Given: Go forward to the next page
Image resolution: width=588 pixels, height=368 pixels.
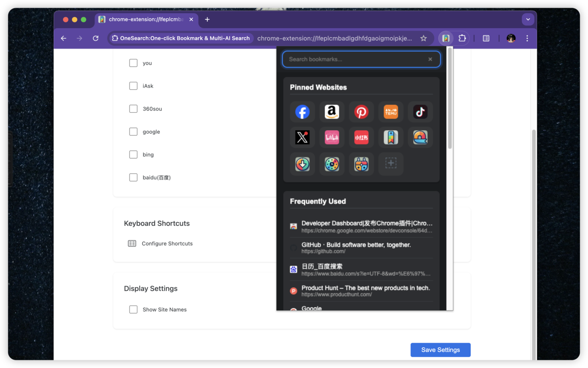Looking at the screenshot, I should [x=79, y=39].
